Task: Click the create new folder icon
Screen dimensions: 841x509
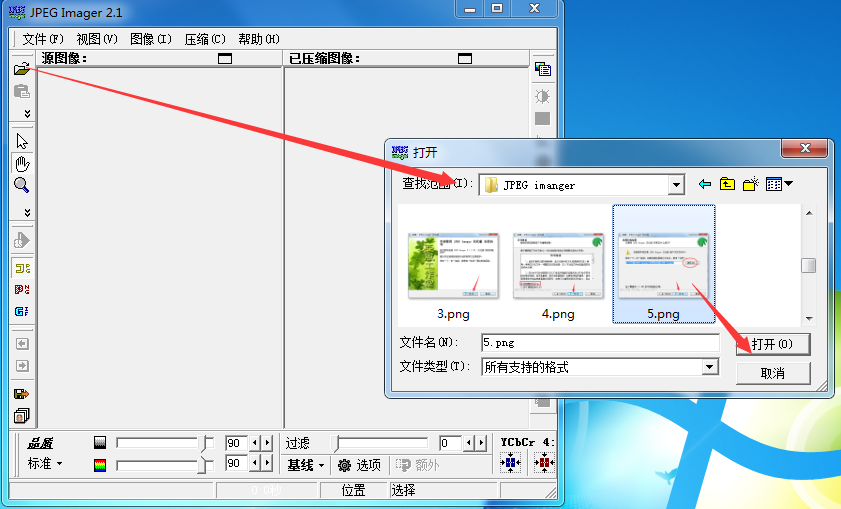Action: (751, 184)
